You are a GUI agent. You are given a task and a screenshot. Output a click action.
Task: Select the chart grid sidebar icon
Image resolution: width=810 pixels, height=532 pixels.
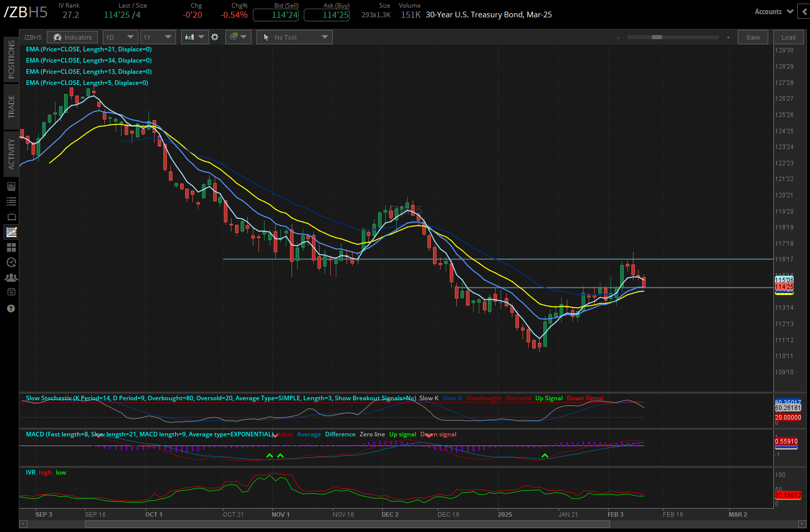click(x=11, y=232)
